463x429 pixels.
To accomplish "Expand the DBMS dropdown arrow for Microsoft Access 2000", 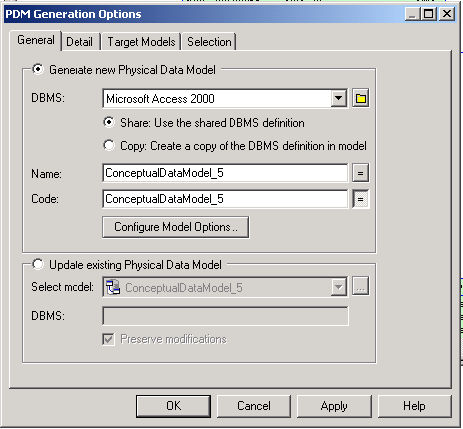I will coord(338,98).
